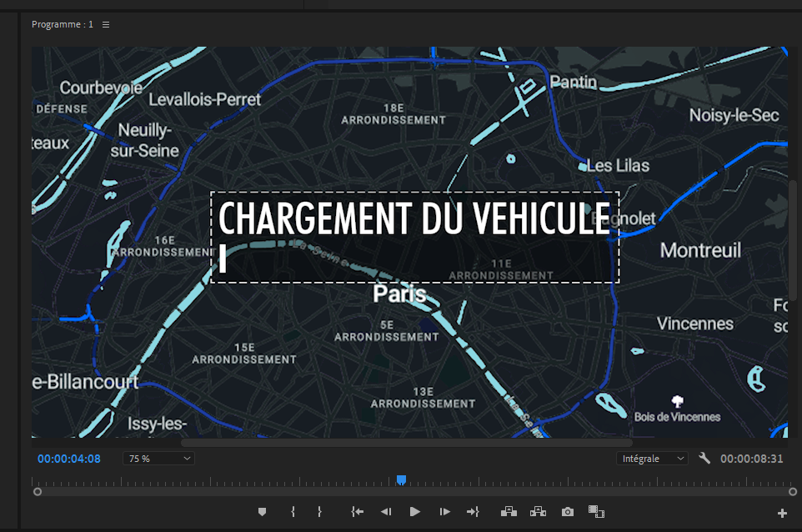The image size is (802, 532).
Task: Click the blue 00:00:04:08 timecode field
Action: point(69,459)
